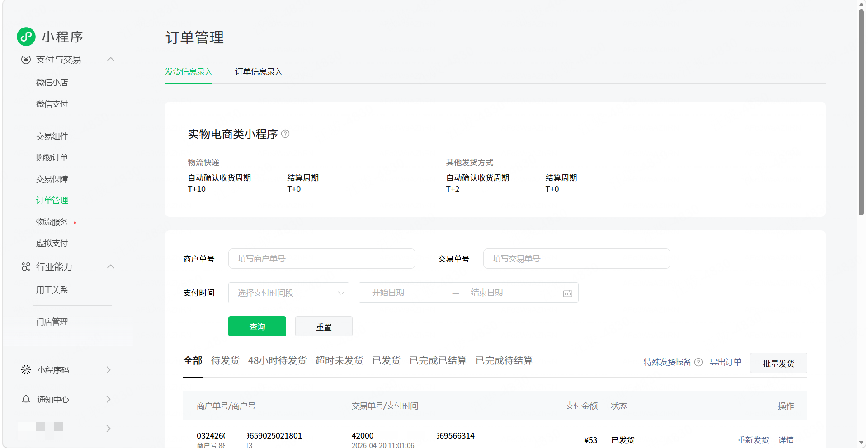Open the 选择支付时间段 dropdown
The image size is (868, 448).
click(289, 293)
